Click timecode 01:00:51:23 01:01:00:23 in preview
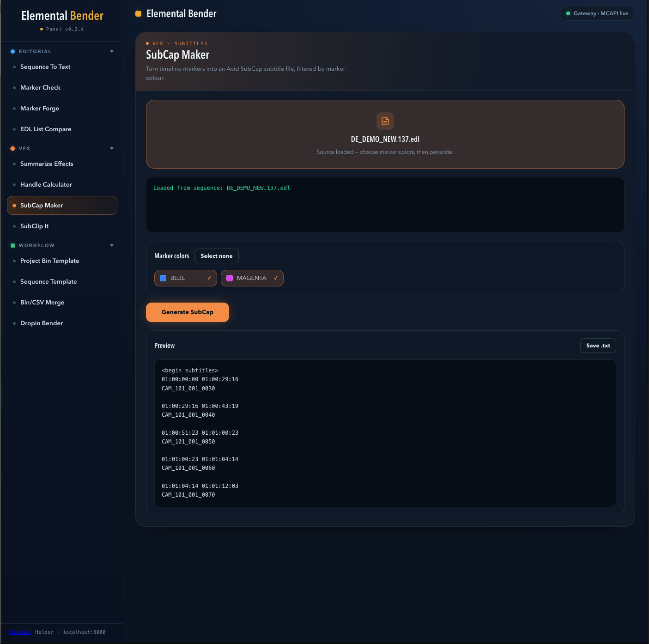 [200, 433]
